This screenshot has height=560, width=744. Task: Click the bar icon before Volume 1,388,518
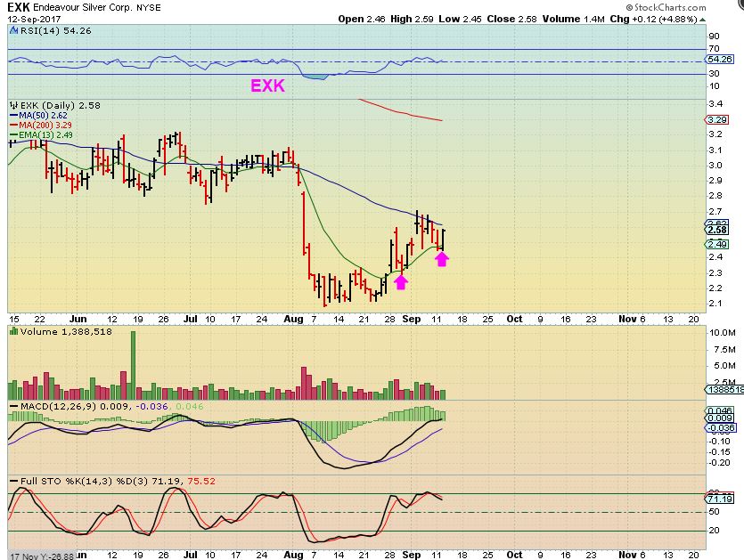(x=13, y=331)
